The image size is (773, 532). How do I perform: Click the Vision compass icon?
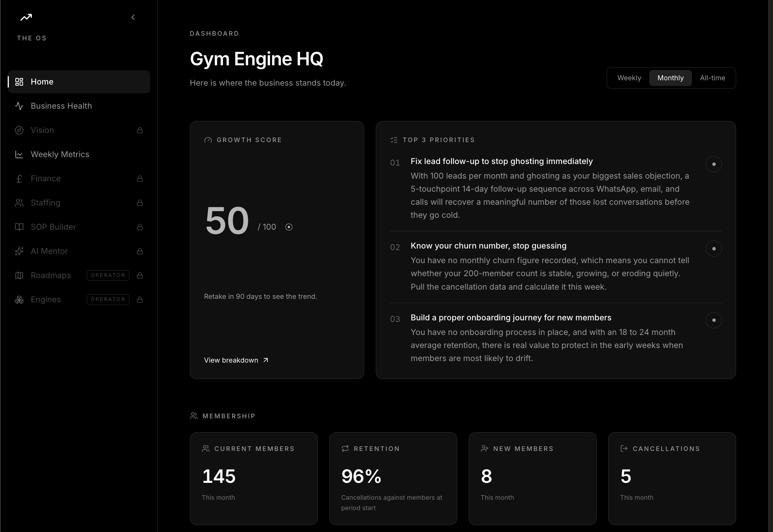click(19, 130)
